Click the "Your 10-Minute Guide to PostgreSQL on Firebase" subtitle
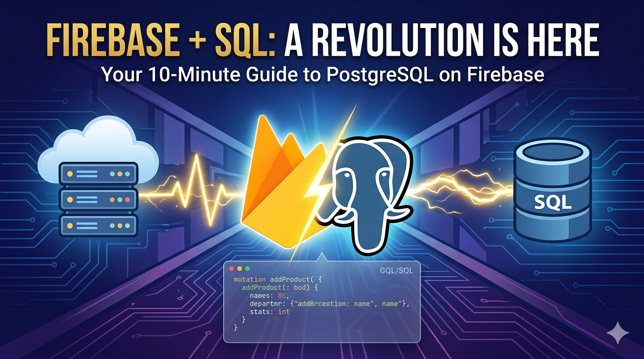Viewport: 644px width, 359px height. (x=322, y=74)
